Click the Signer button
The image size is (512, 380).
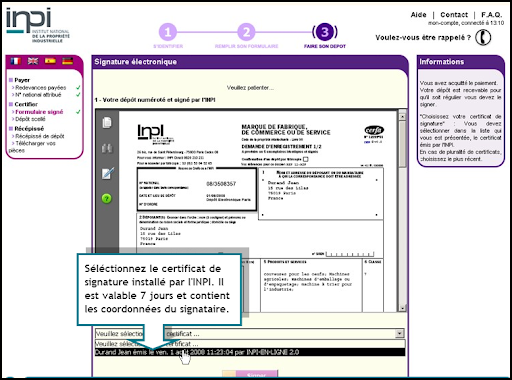[256, 375]
